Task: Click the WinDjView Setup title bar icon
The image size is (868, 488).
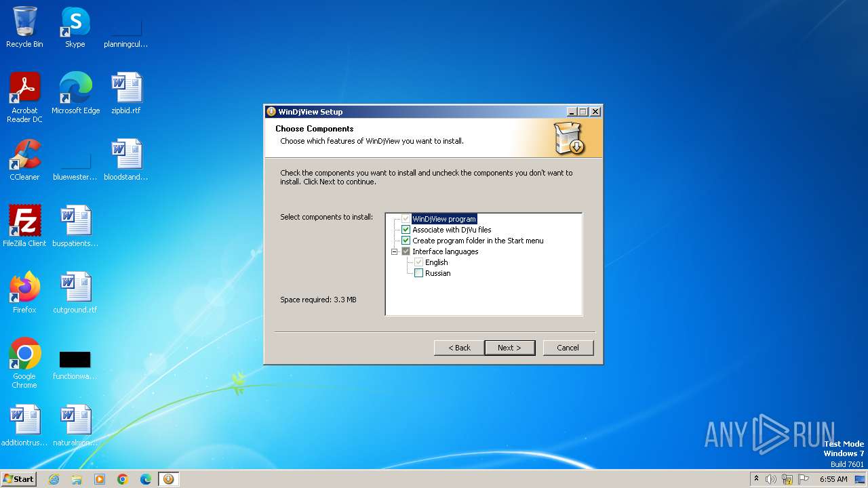Action: click(x=271, y=112)
